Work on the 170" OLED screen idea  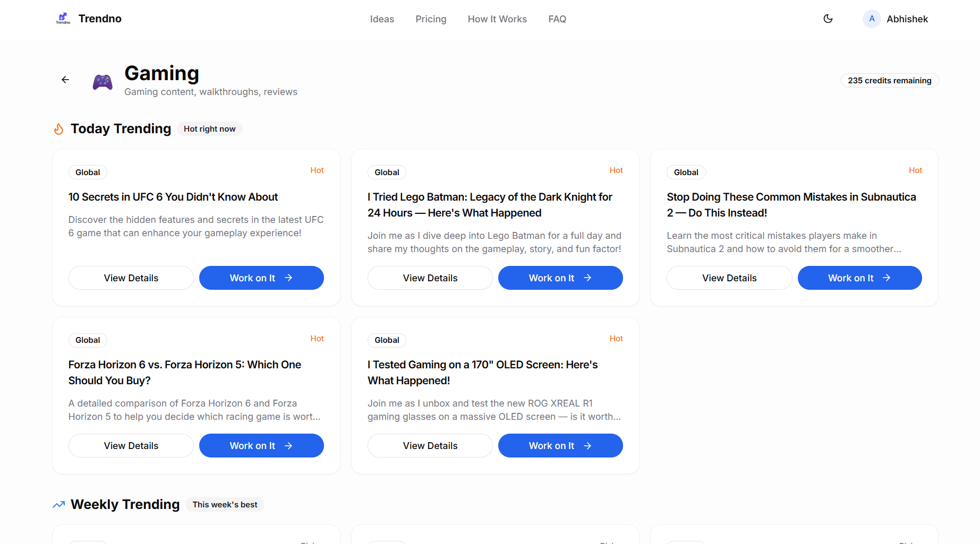(x=560, y=446)
